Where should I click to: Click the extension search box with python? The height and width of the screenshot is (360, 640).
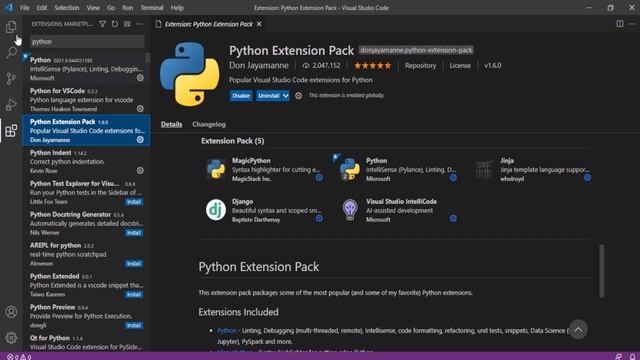tap(87, 41)
